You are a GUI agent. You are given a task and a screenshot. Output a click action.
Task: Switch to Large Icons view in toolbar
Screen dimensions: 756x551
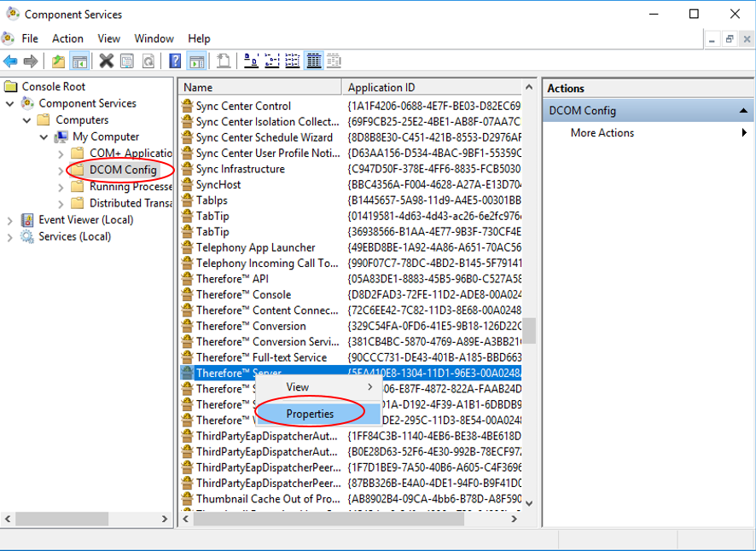(x=252, y=61)
